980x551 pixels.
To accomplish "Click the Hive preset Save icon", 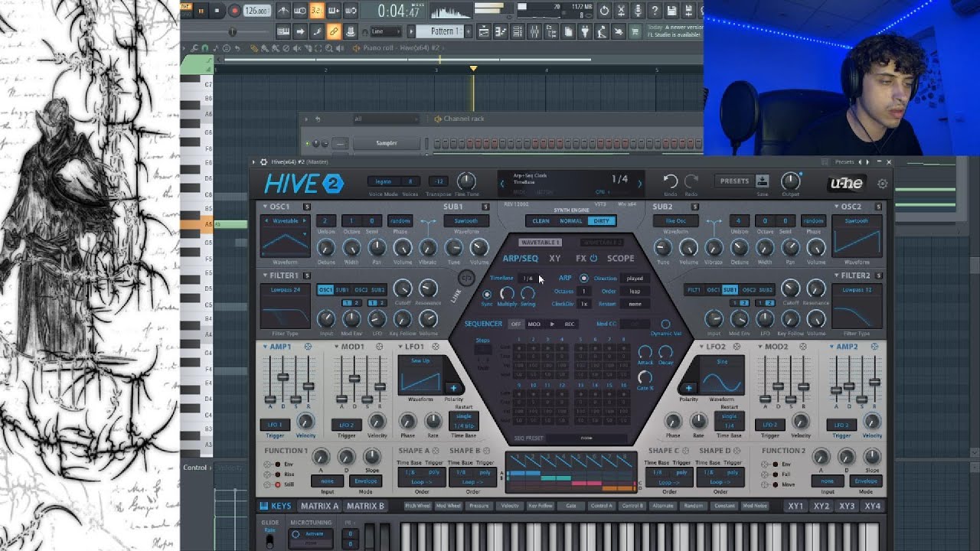I will tap(762, 181).
